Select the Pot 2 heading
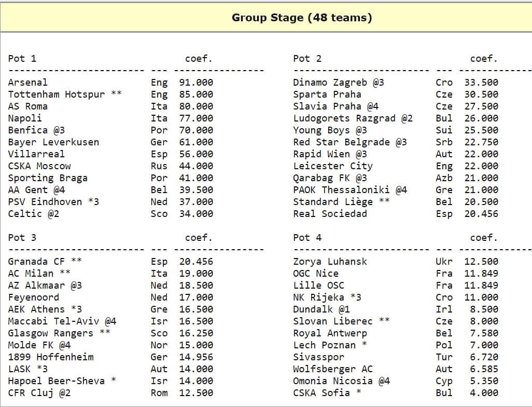This screenshot has height=407, width=532. 307,59
